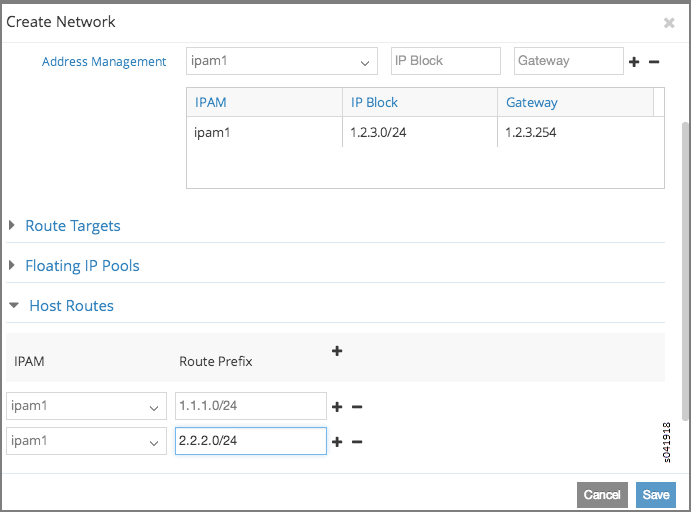Close the Create Network dialog
Viewport: 691px width, 512px height.
[x=669, y=22]
